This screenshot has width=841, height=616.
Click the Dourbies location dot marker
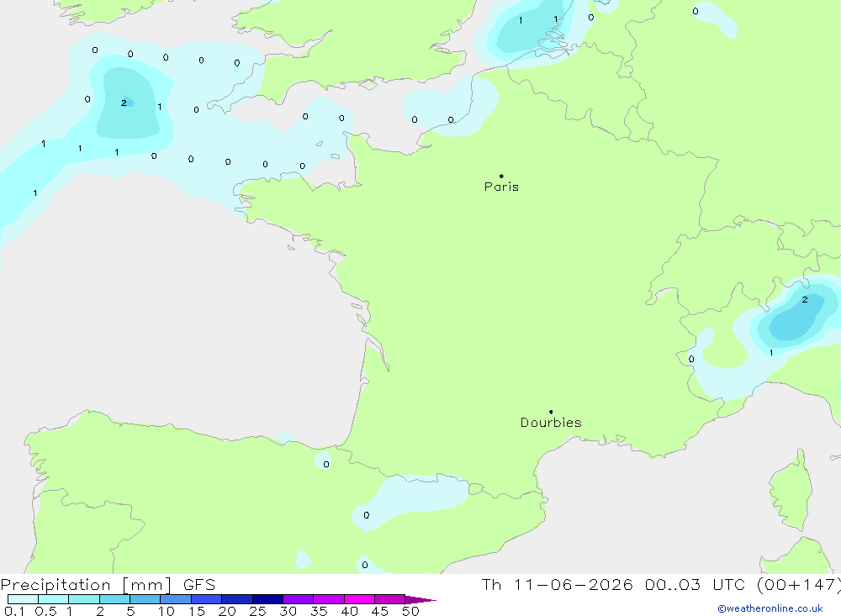coord(551,412)
